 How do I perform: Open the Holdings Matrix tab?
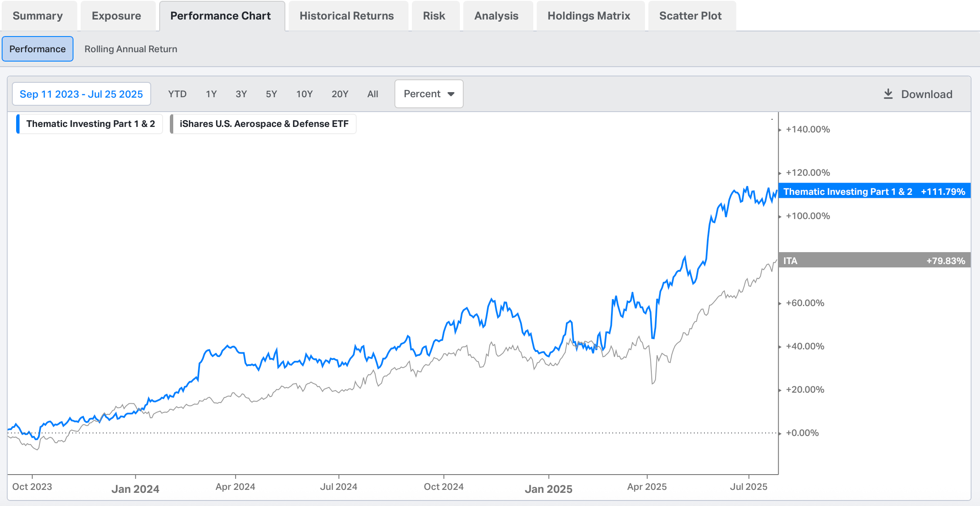coord(589,16)
